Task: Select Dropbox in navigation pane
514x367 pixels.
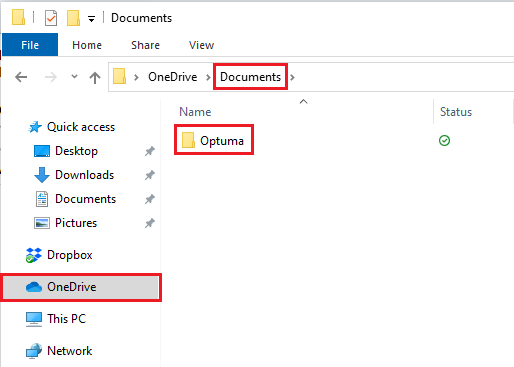Action: pos(70,255)
